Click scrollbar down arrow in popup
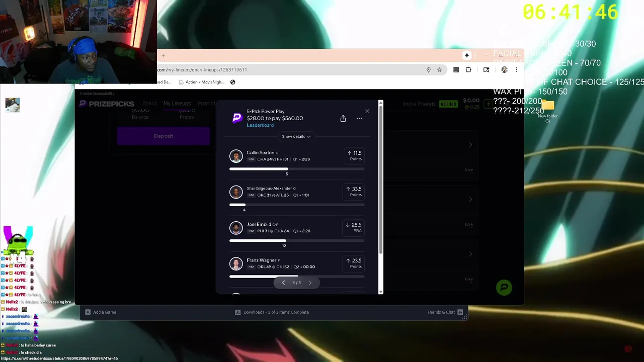 coord(380,291)
